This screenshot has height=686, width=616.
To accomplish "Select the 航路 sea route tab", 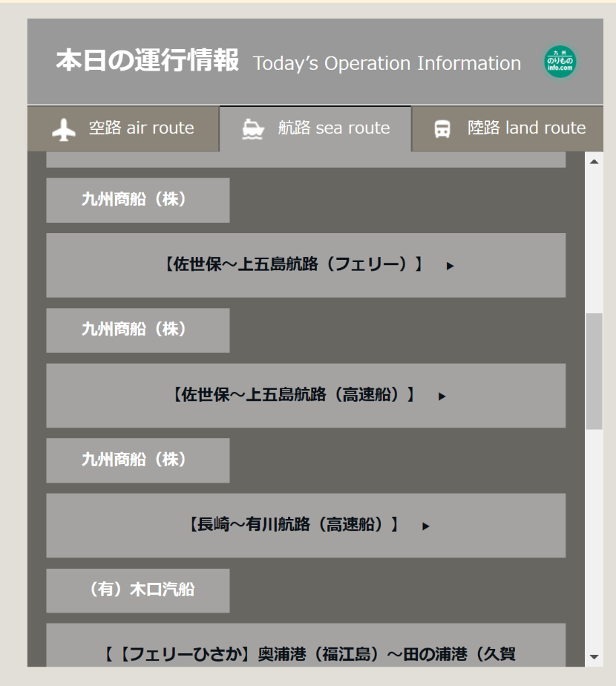I will (x=315, y=128).
